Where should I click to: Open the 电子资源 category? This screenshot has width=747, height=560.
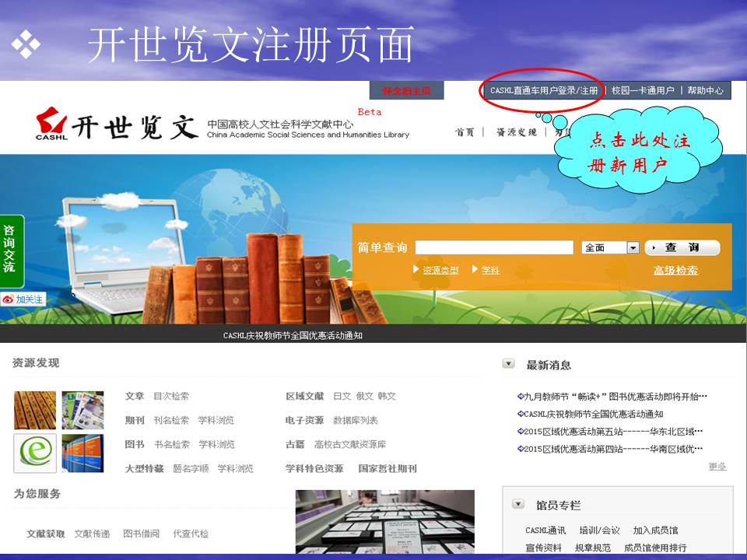[x=304, y=421]
